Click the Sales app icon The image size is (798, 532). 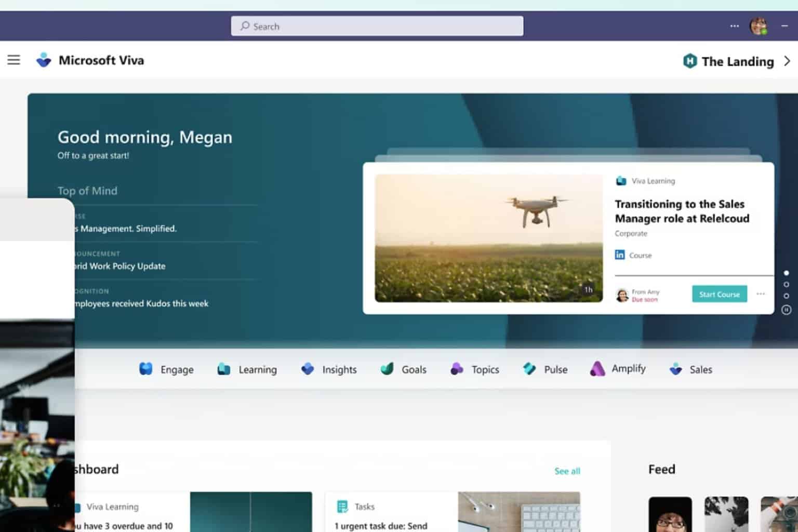click(675, 369)
